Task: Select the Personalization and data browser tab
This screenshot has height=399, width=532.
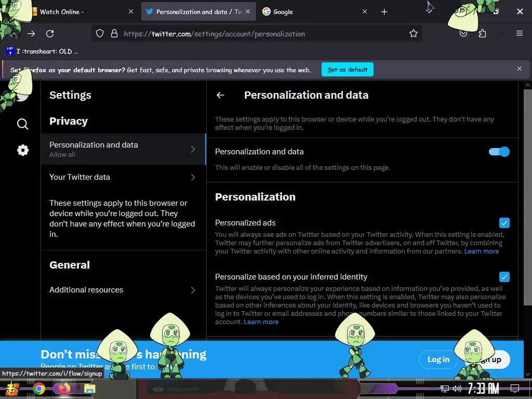Action: 198,11
